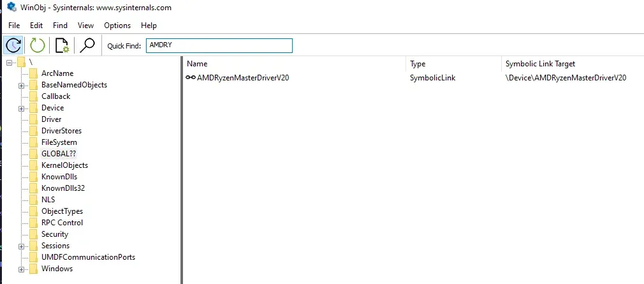The image size is (644, 284).
Task: Sort by the Type column header
Action: coord(454,64)
